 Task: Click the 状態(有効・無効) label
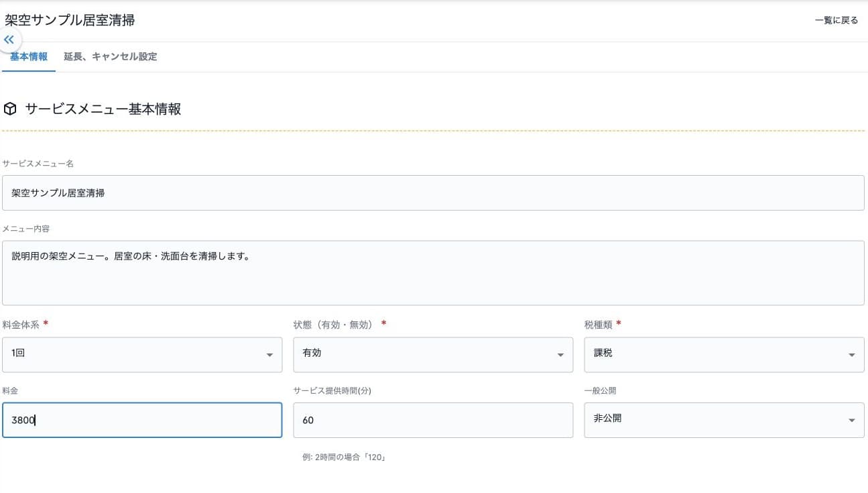coord(333,325)
